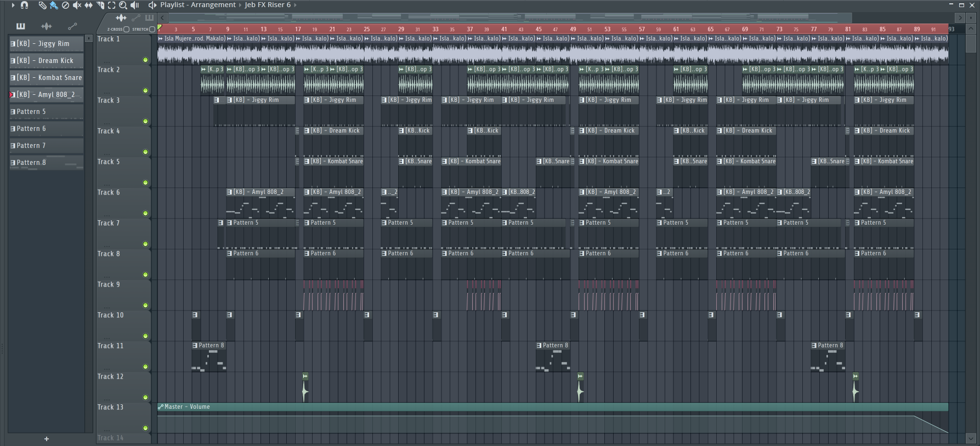Mute Track 3 with its green dot
This screenshot has width=980, height=446.
click(145, 121)
